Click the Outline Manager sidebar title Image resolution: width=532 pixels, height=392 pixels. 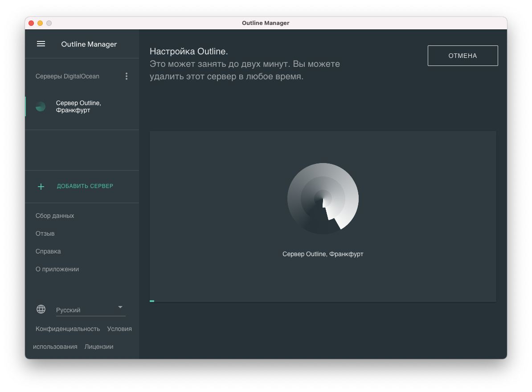click(x=89, y=44)
